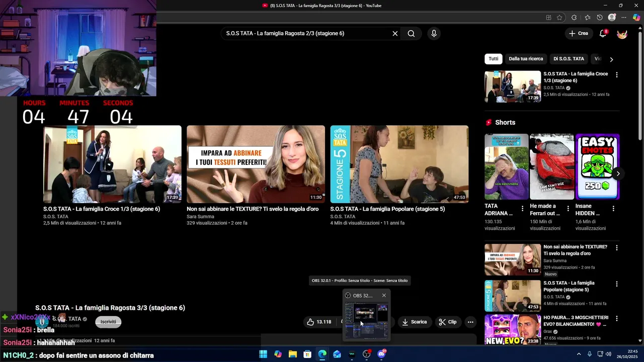Click the YouTube search magnifier button
Screen dimensions: 644x362
pyautogui.click(x=411, y=34)
